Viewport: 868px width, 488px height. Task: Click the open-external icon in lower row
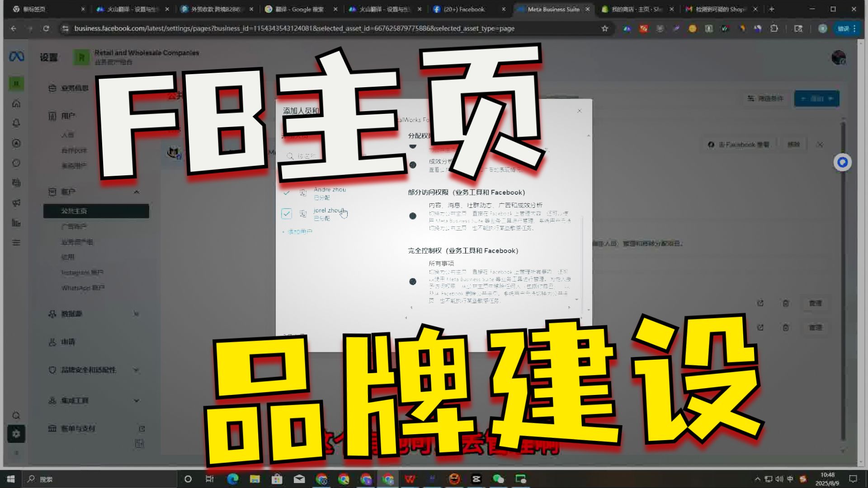point(760,328)
